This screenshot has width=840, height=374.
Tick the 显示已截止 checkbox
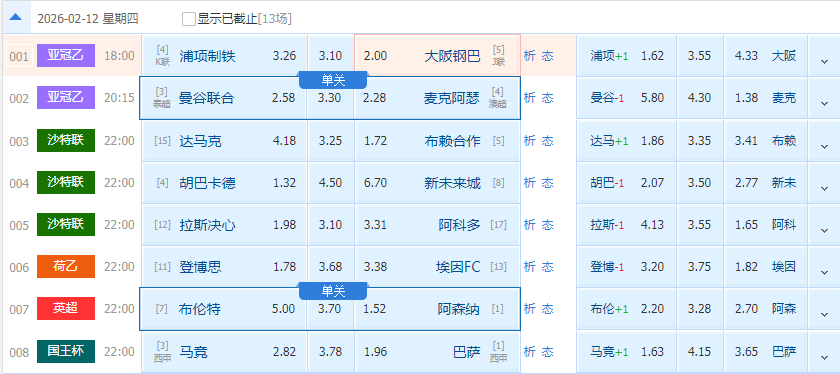(189, 19)
